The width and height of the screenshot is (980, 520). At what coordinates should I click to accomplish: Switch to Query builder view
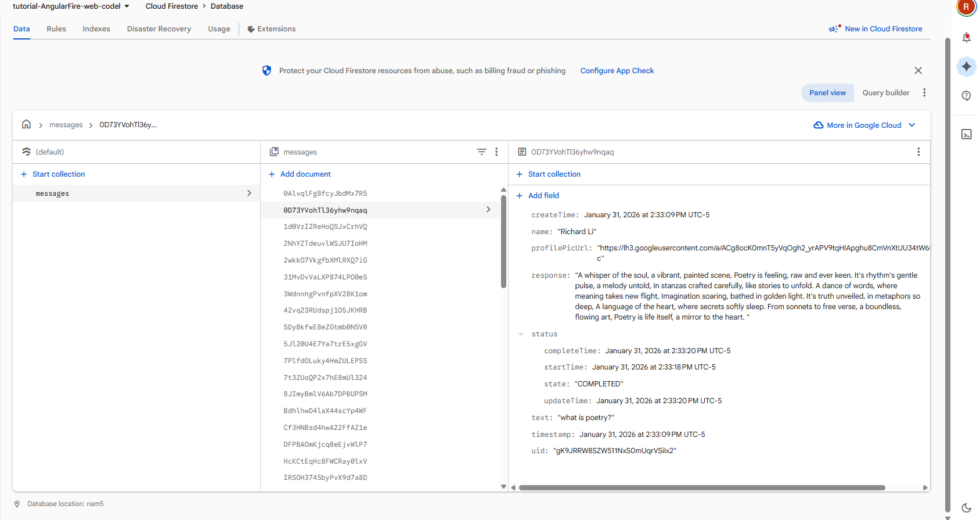point(886,93)
